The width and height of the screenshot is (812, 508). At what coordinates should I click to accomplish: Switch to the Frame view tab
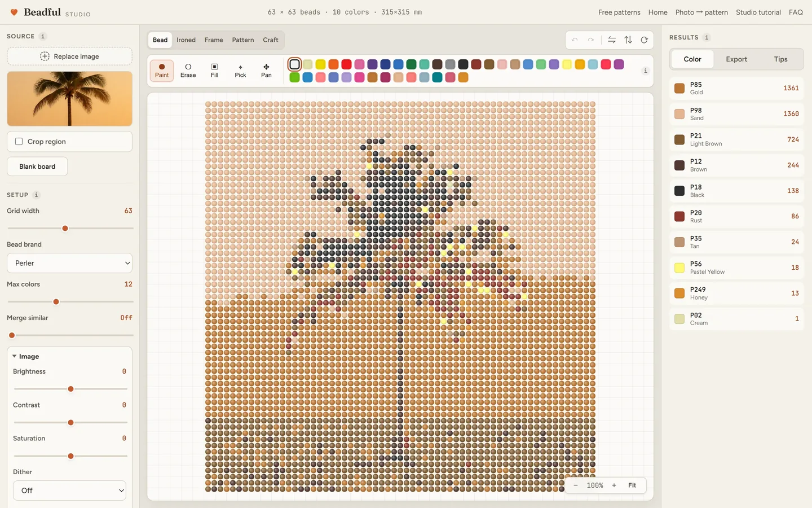pos(214,40)
